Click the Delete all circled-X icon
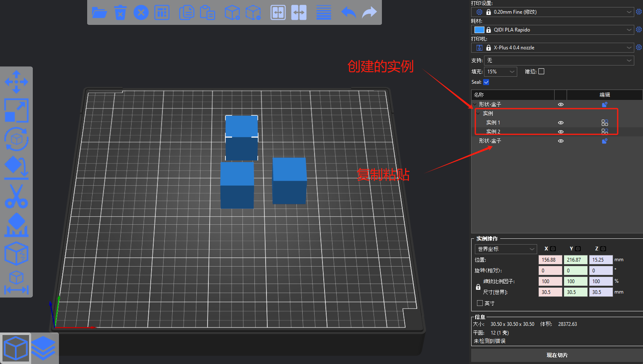 (141, 12)
